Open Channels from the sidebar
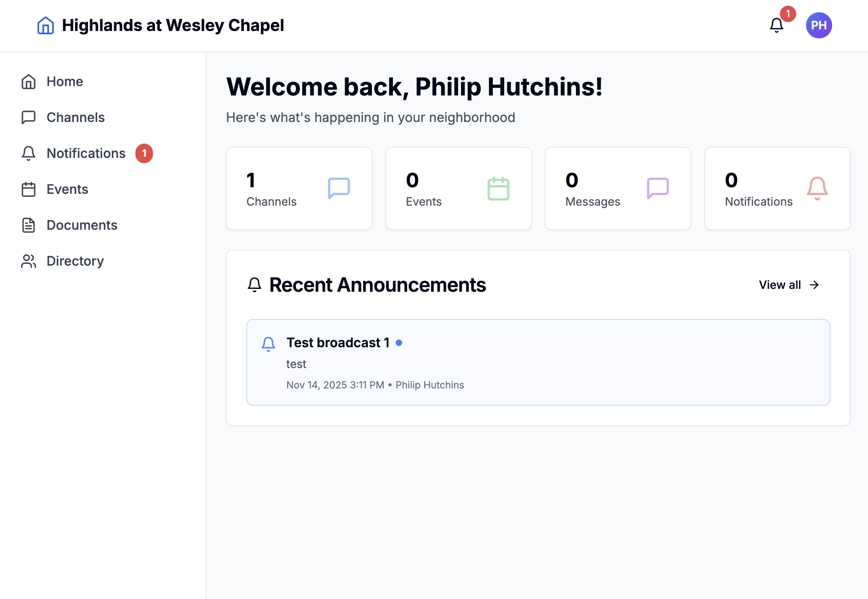868x599 pixels. click(75, 118)
